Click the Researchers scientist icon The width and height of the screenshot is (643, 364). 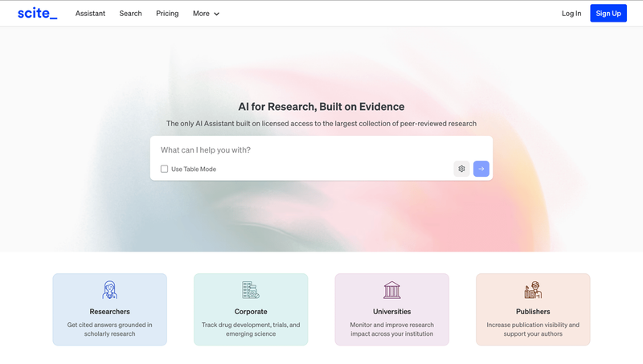click(109, 290)
